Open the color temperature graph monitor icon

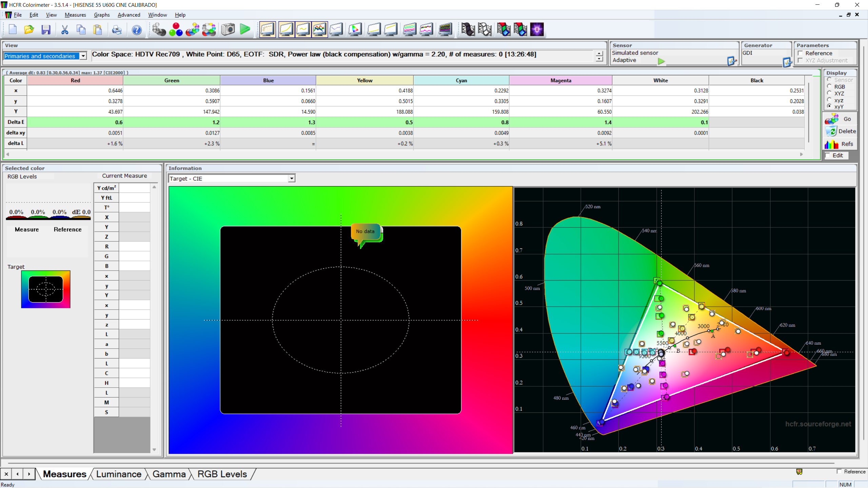click(336, 29)
